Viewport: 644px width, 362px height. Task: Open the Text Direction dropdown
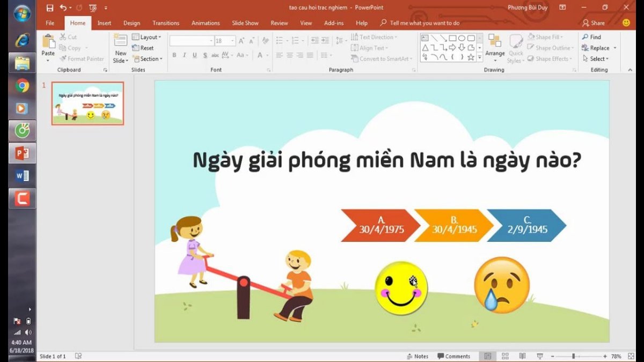(375, 37)
